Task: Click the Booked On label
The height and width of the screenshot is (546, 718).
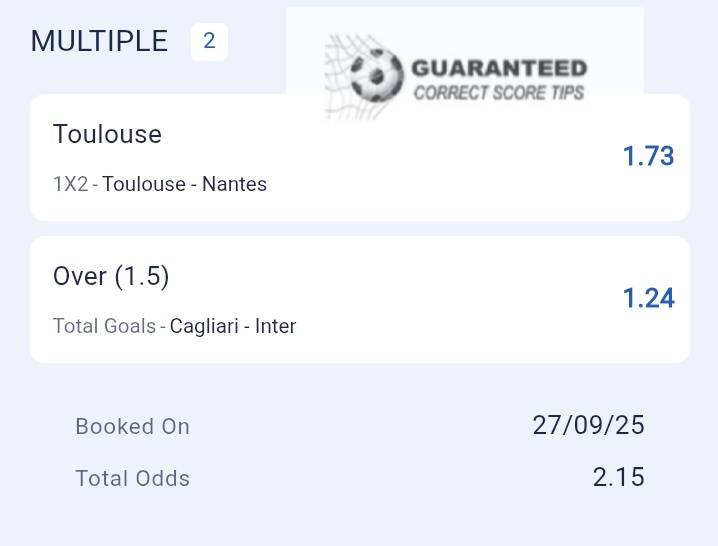Action: (132, 427)
